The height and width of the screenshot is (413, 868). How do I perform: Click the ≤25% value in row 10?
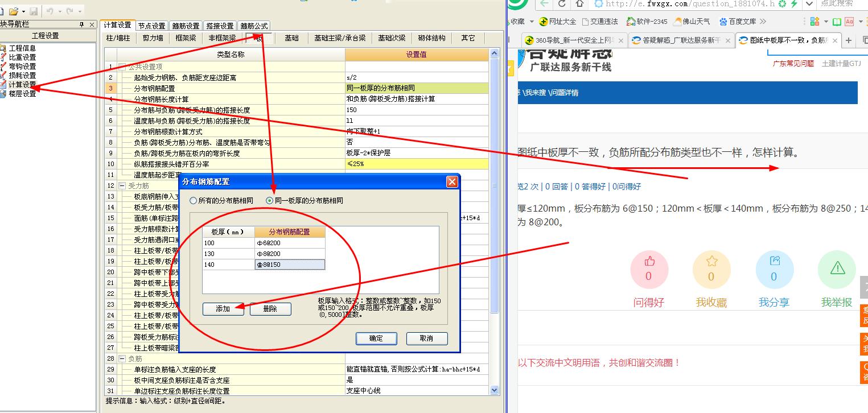point(417,164)
